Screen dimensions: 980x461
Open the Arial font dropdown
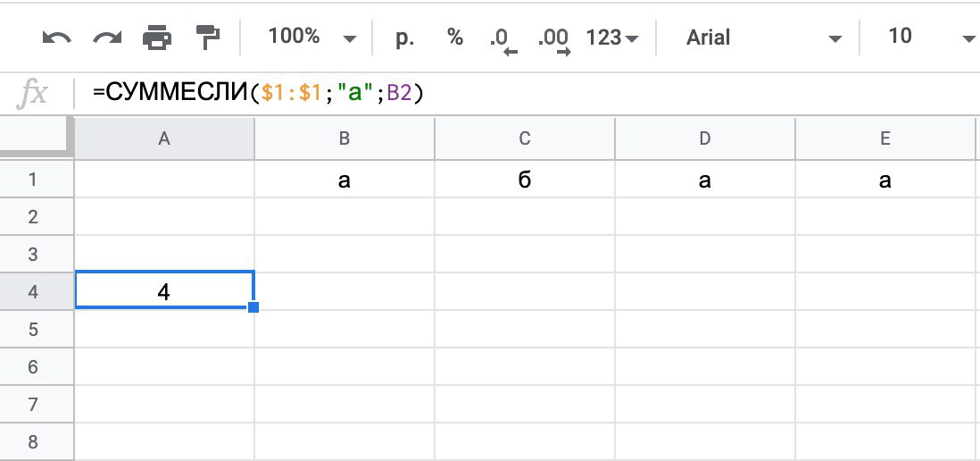[764, 38]
